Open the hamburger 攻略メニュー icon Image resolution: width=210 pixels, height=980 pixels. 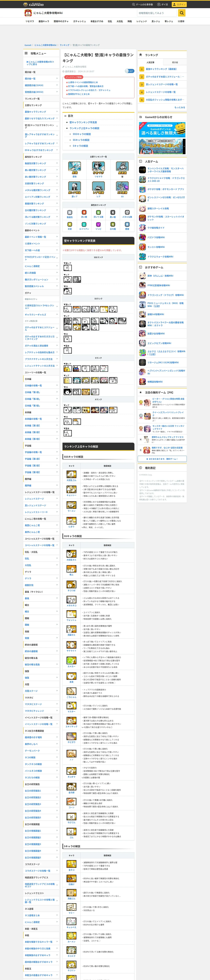click(26, 54)
